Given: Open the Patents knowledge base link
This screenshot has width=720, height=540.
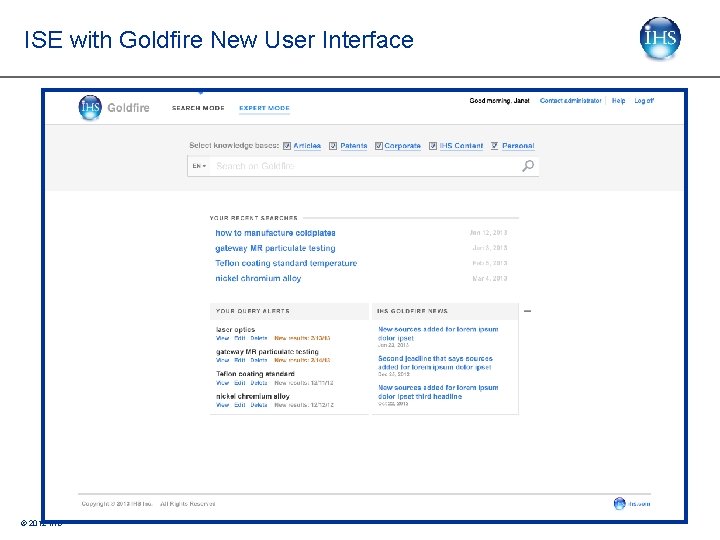Looking at the screenshot, I should [x=354, y=146].
